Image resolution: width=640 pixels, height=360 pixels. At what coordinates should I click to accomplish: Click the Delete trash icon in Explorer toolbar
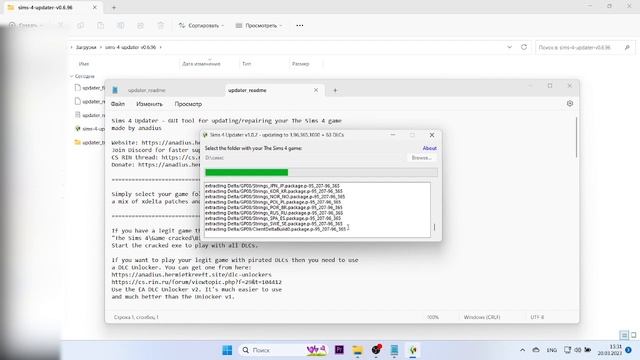pyautogui.click(x=161, y=25)
